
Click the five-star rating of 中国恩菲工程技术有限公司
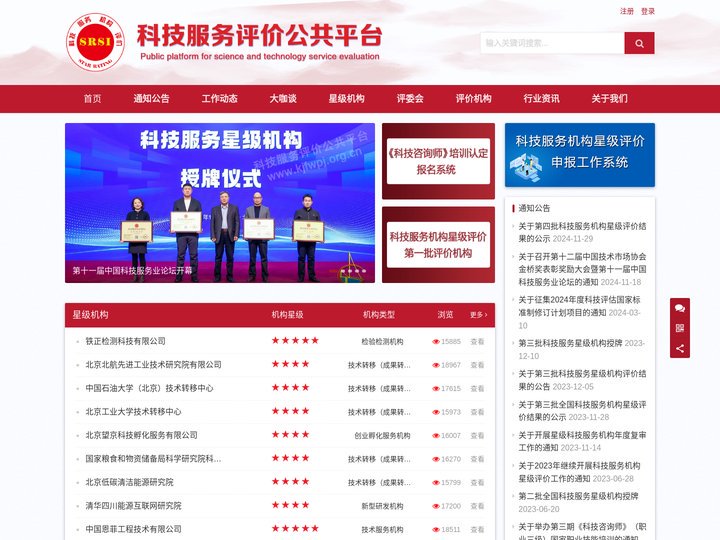[x=295, y=529]
